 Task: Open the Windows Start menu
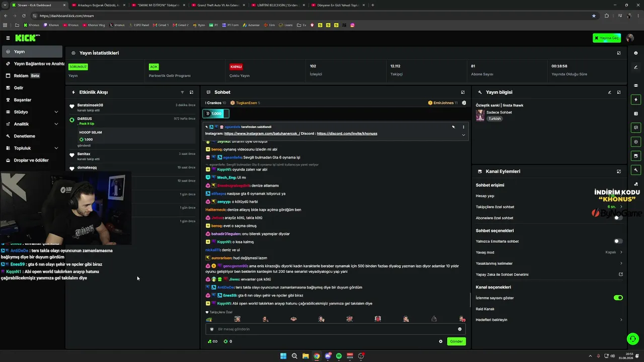point(283,356)
